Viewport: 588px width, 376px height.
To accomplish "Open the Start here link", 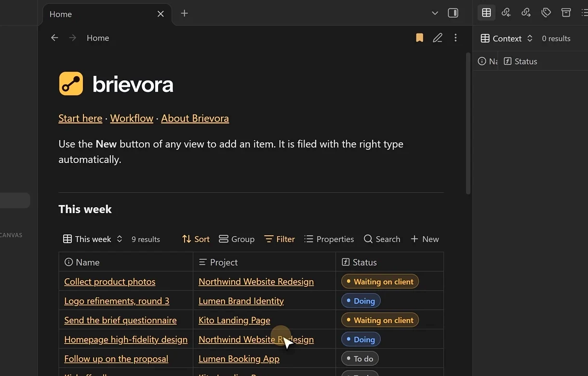I will tap(80, 118).
